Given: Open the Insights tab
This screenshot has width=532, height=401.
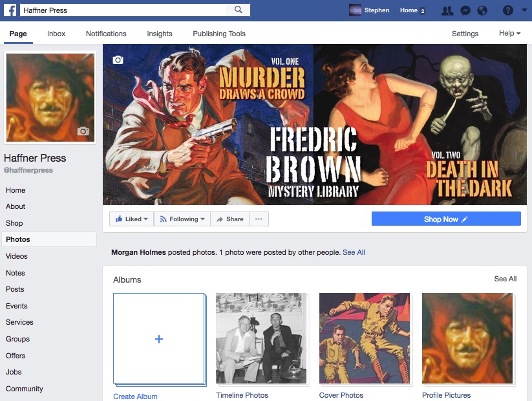Looking at the screenshot, I should (x=160, y=34).
